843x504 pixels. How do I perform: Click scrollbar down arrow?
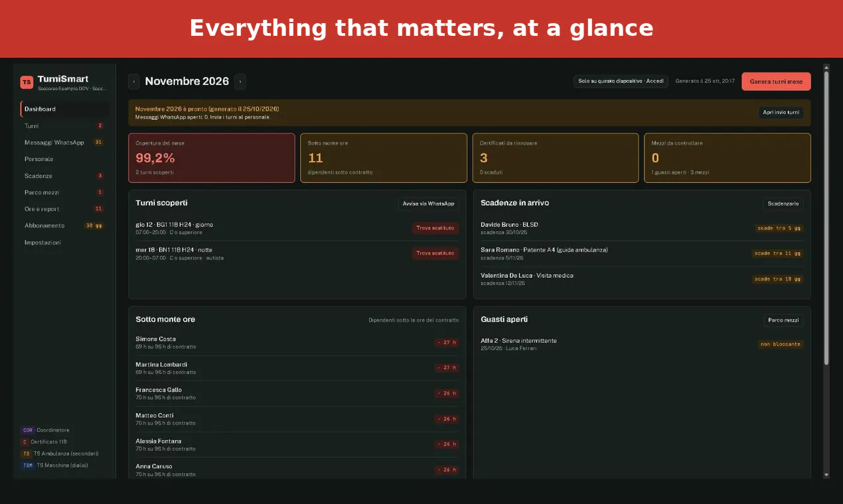(826, 475)
